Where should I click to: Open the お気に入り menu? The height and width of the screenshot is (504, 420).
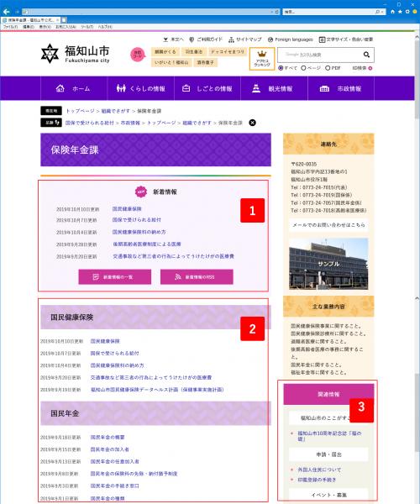(66, 27)
